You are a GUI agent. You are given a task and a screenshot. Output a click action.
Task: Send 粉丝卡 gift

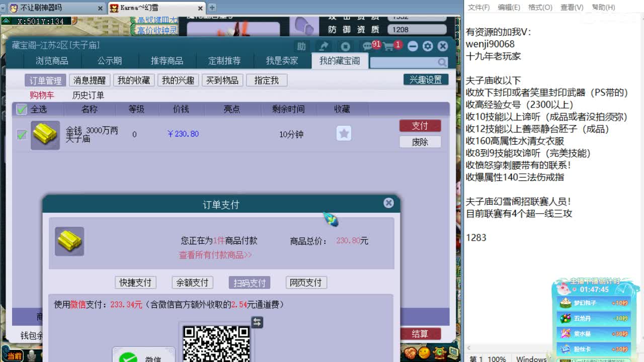593,349
